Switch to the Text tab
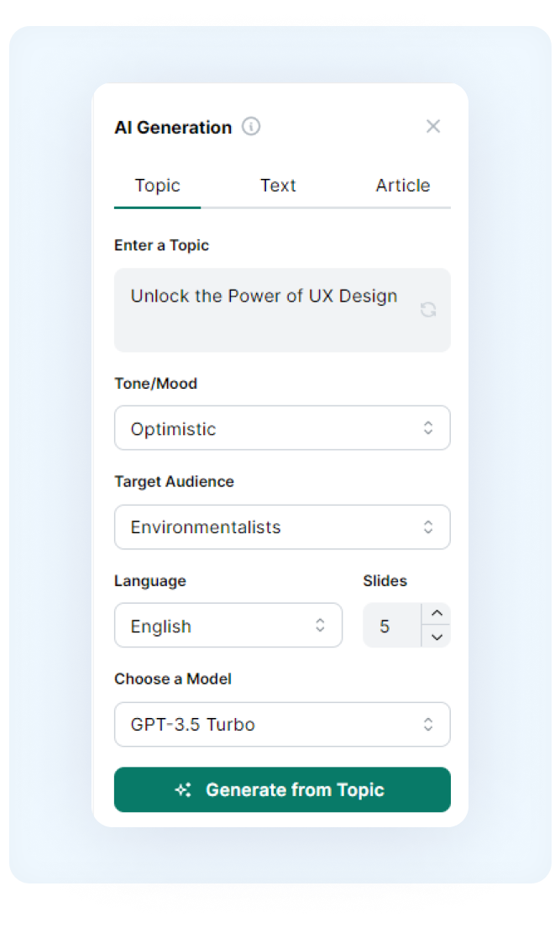The image size is (560, 928). [278, 186]
